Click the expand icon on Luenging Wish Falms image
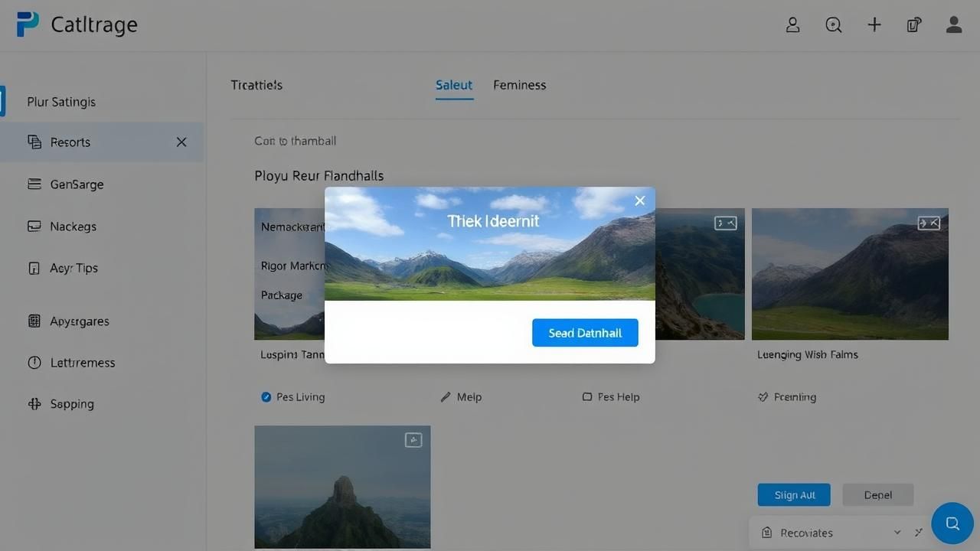Image resolution: width=980 pixels, height=551 pixels. point(929,223)
